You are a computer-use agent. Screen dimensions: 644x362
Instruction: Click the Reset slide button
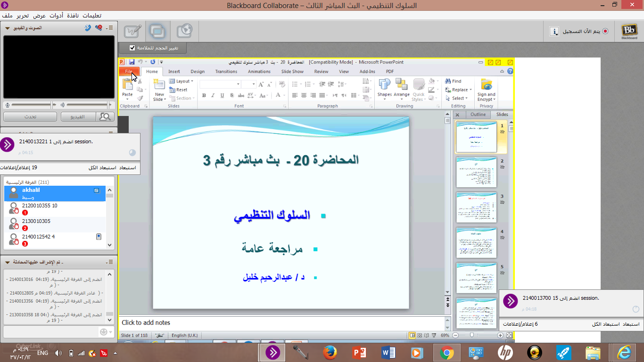tap(179, 90)
